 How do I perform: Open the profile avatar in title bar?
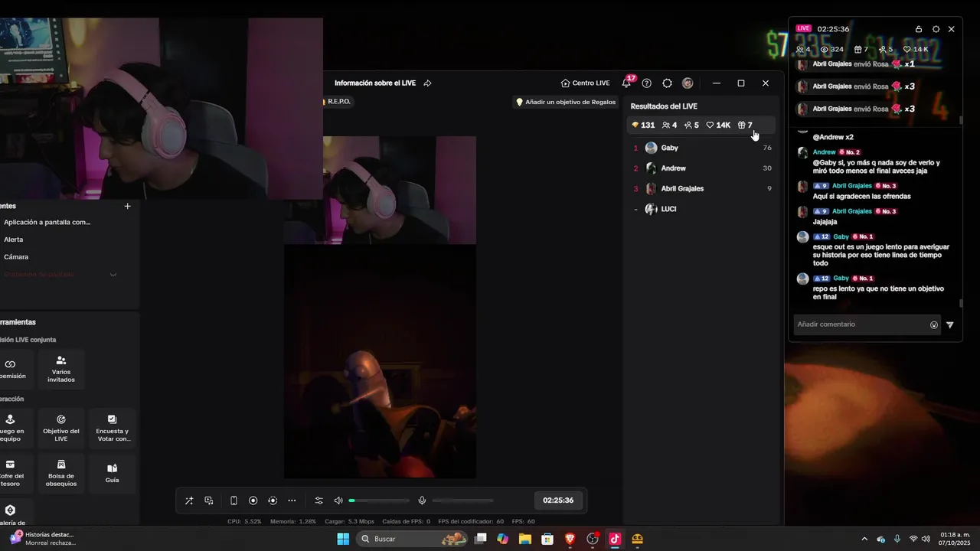click(688, 83)
